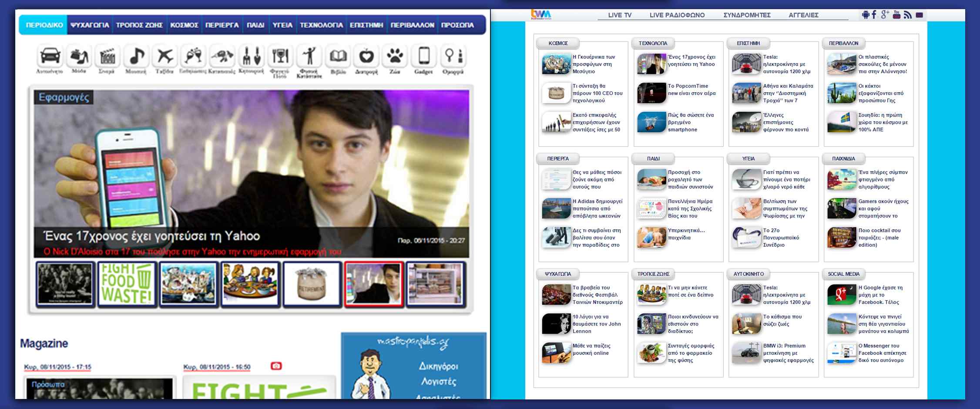Click the Κυρ, 08/11/2015 - 17:15 date link
980x409 pixels.
tap(57, 367)
